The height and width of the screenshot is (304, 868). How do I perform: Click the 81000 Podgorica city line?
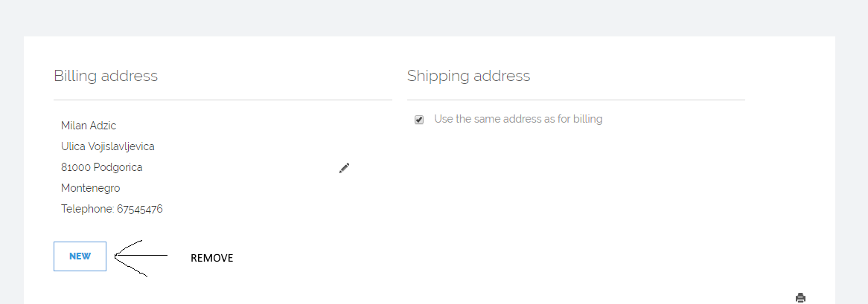click(x=102, y=167)
